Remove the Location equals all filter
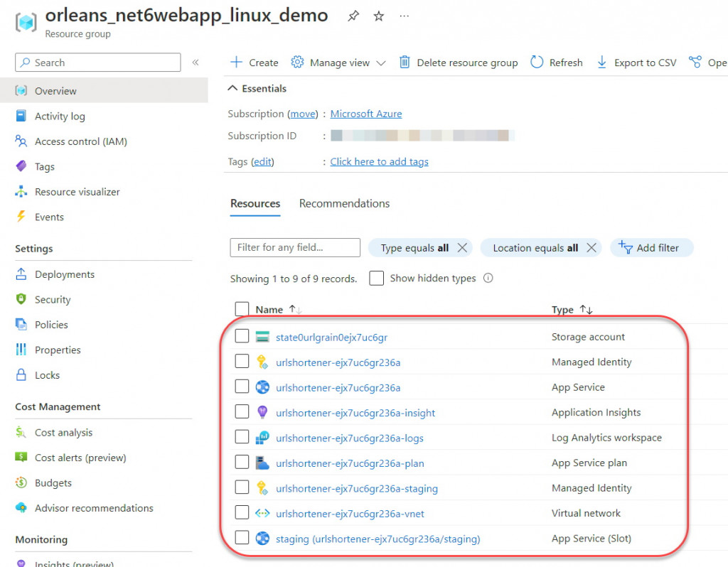 [x=591, y=248]
